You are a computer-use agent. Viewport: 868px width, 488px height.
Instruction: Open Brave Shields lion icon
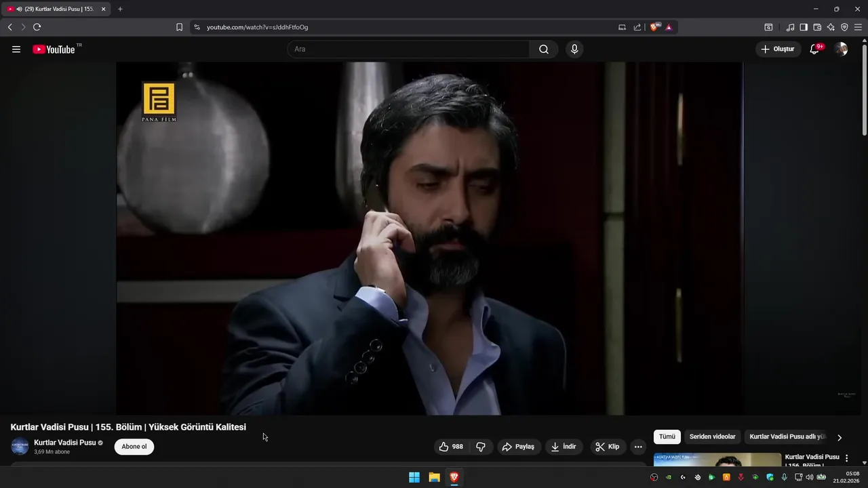654,27
